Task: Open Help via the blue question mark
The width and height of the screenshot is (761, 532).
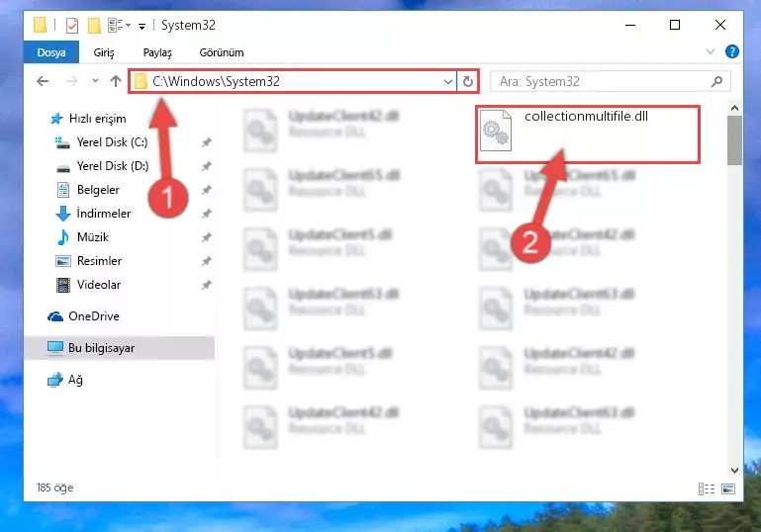Action: click(732, 51)
